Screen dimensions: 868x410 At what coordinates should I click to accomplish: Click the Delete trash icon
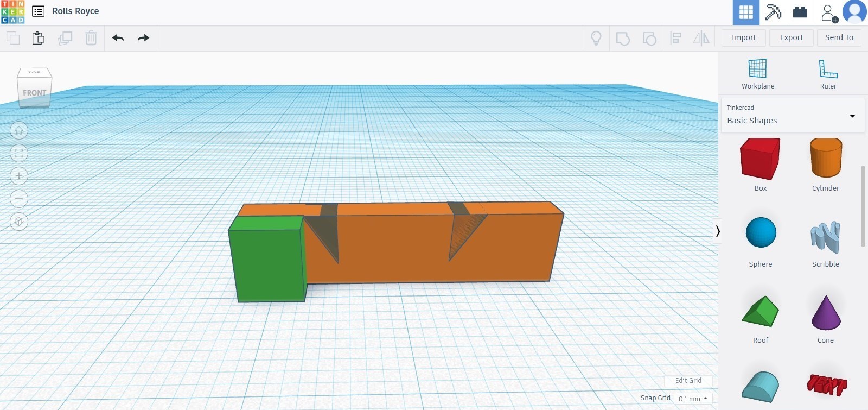[x=91, y=38]
